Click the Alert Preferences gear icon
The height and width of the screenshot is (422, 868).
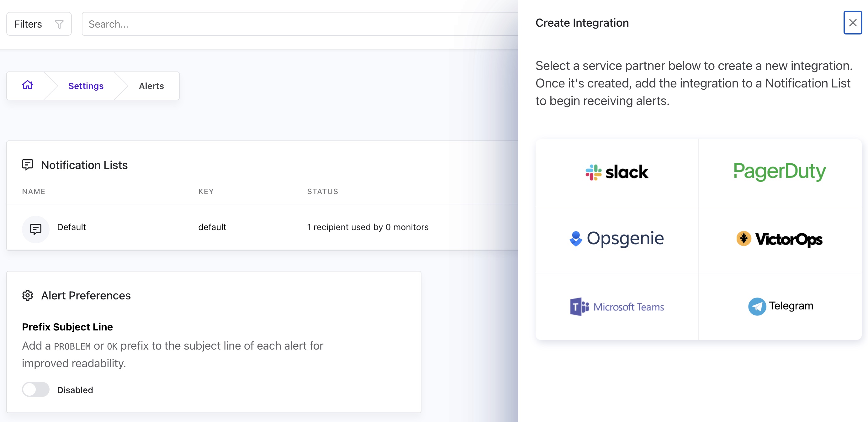point(28,295)
